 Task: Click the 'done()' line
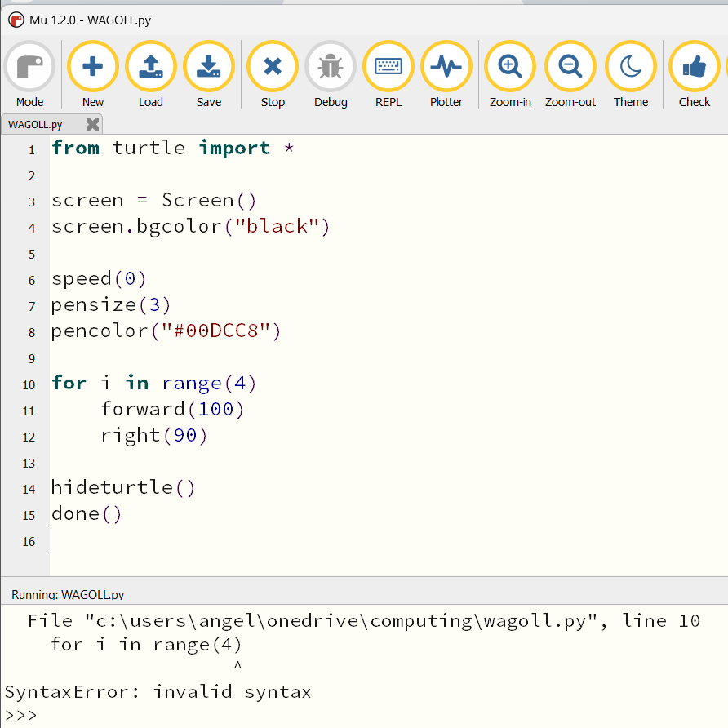pos(87,514)
